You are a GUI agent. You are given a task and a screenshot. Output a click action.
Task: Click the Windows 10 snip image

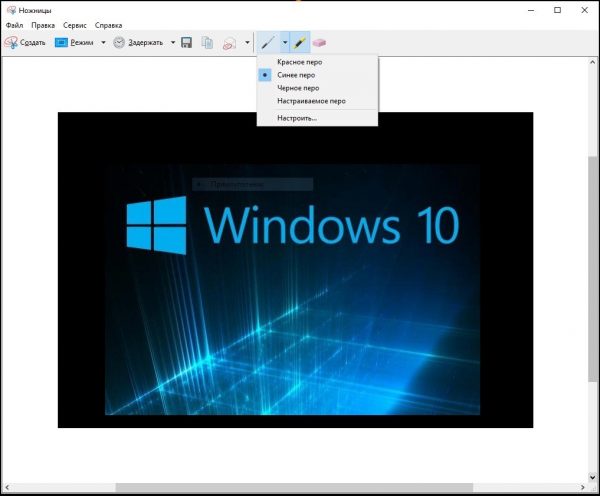295,270
